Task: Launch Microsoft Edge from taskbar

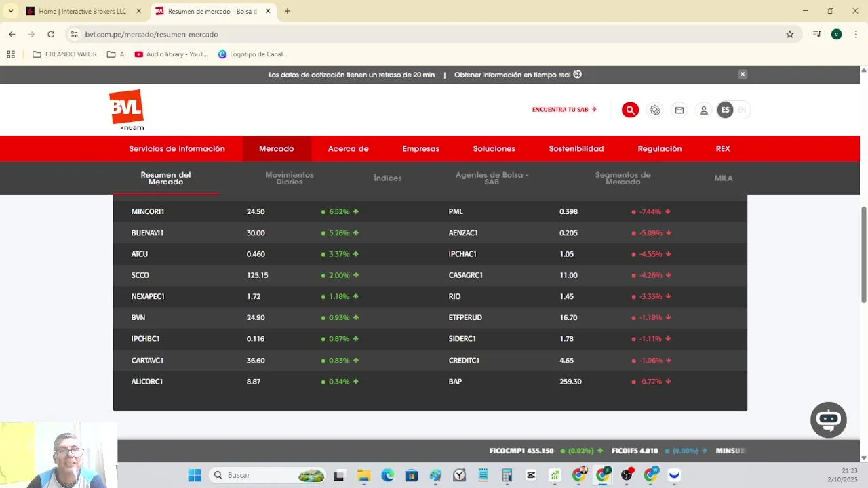Action: pyautogui.click(x=387, y=475)
